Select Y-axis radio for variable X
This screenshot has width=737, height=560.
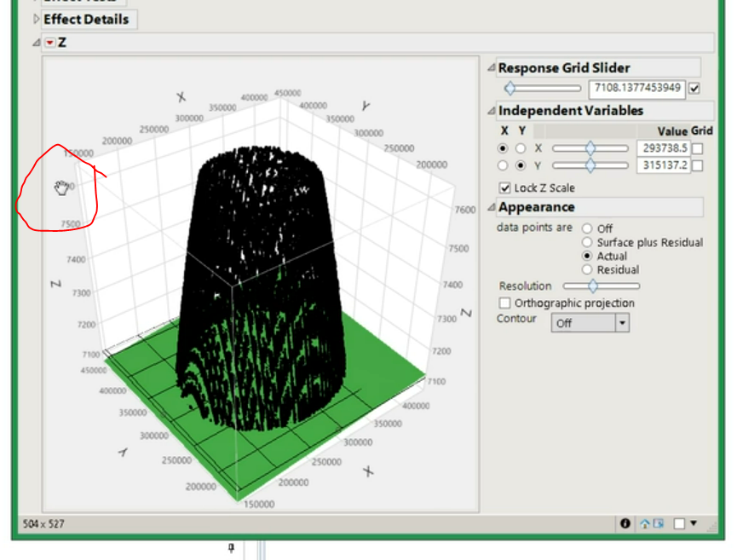pyautogui.click(x=521, y=148)
